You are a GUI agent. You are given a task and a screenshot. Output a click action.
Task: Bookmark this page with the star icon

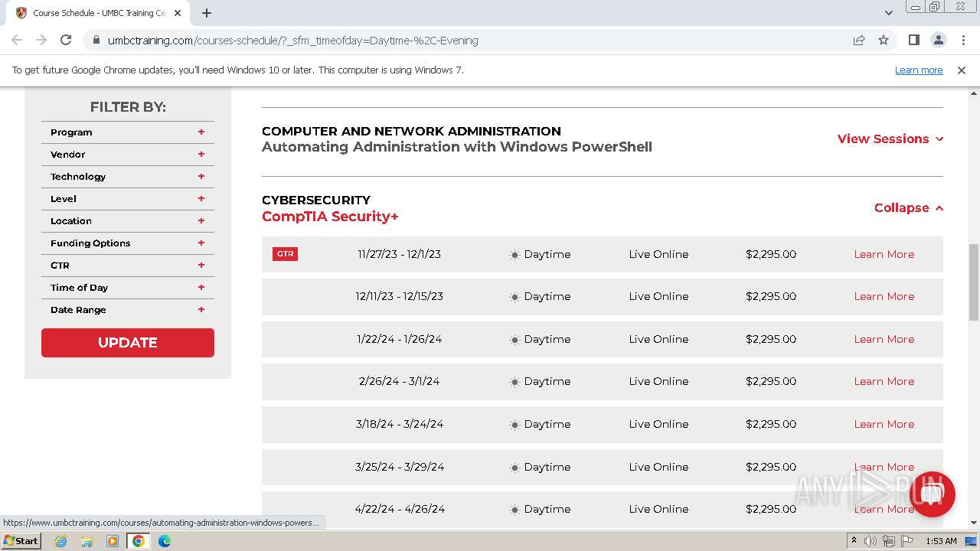(884, 41)
